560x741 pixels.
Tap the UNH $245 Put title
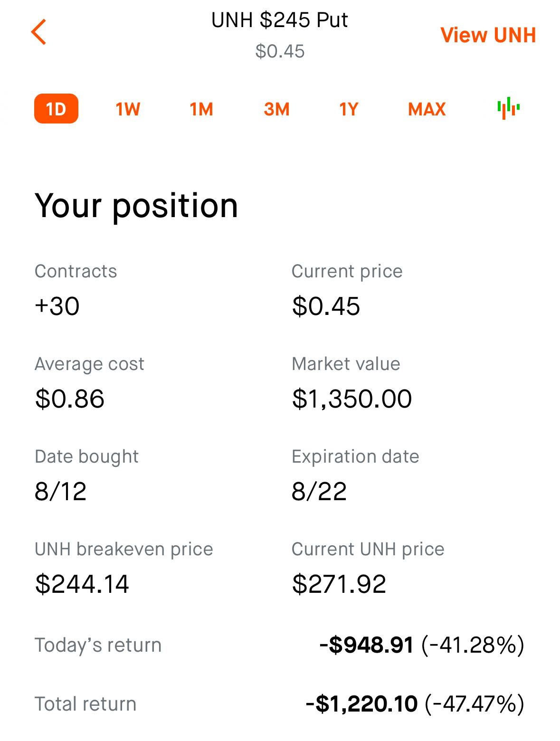coord(280,20)
